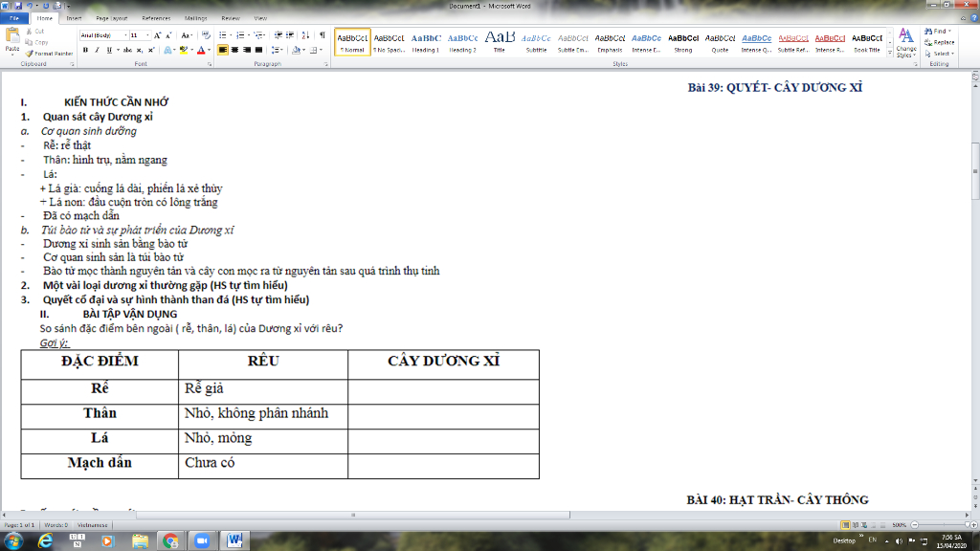The image size is (980, 551).
Task: Click the Text Highlight Color button
Action: [183, 50]
